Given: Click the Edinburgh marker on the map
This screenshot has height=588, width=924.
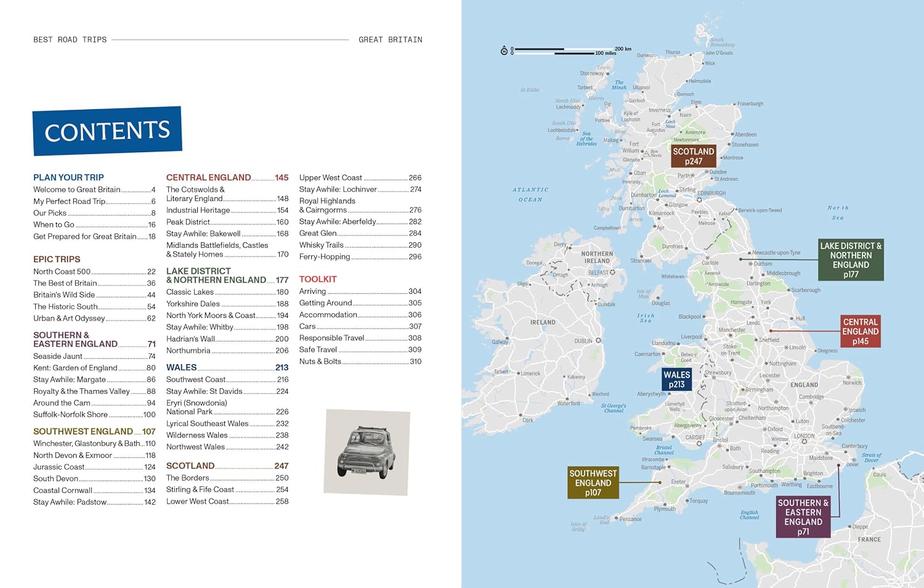Looking at the screenshot, I should coord(699,200).
